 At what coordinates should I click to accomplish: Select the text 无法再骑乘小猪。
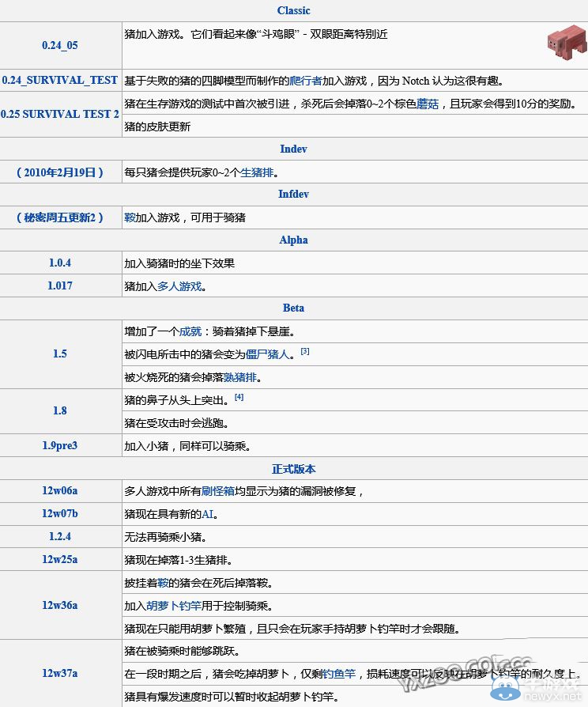point(165,537)
